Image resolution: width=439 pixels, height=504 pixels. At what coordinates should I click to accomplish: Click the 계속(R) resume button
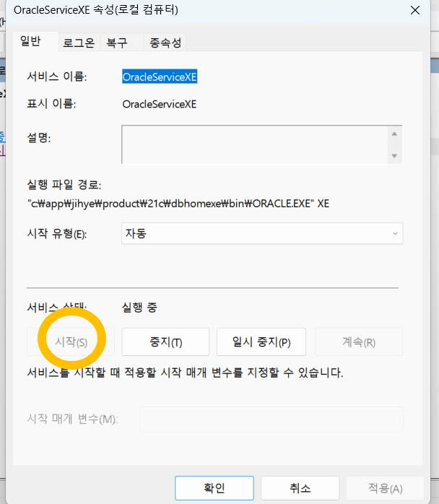coord(359,342)
